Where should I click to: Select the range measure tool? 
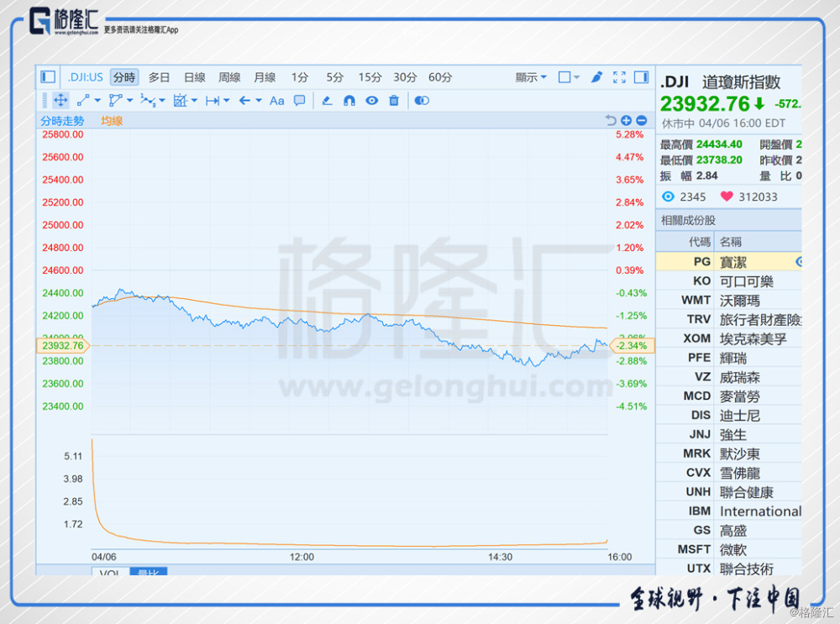[213, 100]
